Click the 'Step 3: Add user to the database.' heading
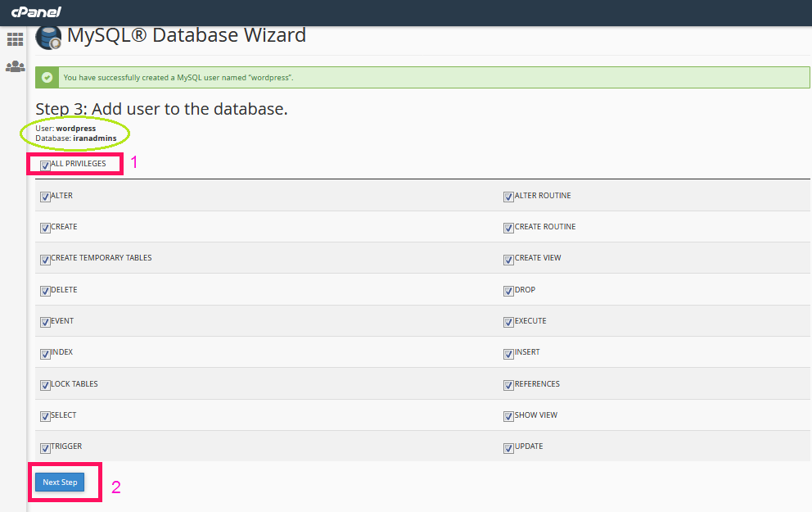The image size is (812, 512). (161, 109)
